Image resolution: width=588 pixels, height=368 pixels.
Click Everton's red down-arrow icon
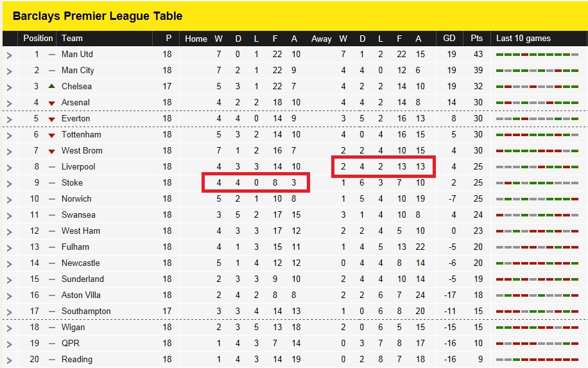(52, 119)
